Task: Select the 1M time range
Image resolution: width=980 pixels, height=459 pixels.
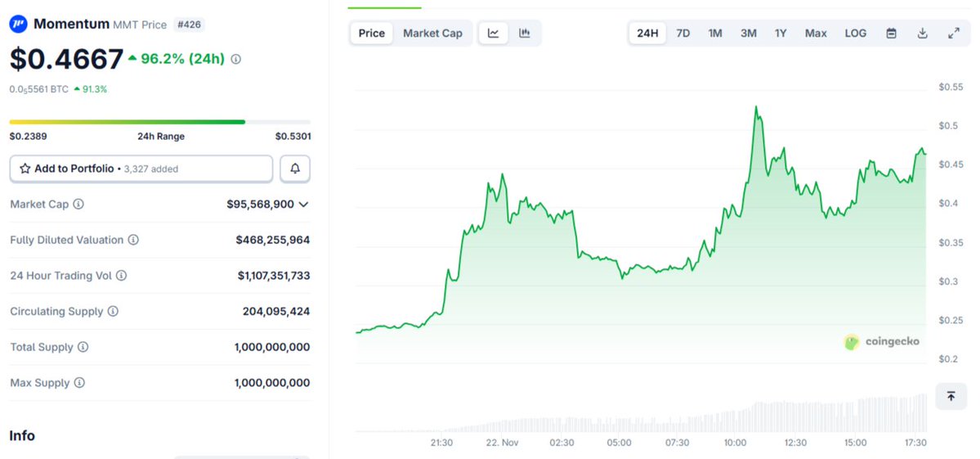Action: [x=715, y=34]
